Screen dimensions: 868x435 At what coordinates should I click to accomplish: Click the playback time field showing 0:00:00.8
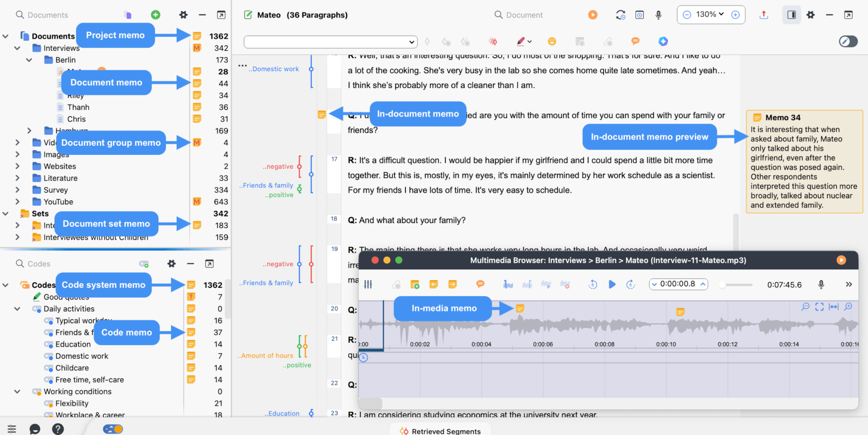(678, 284)
